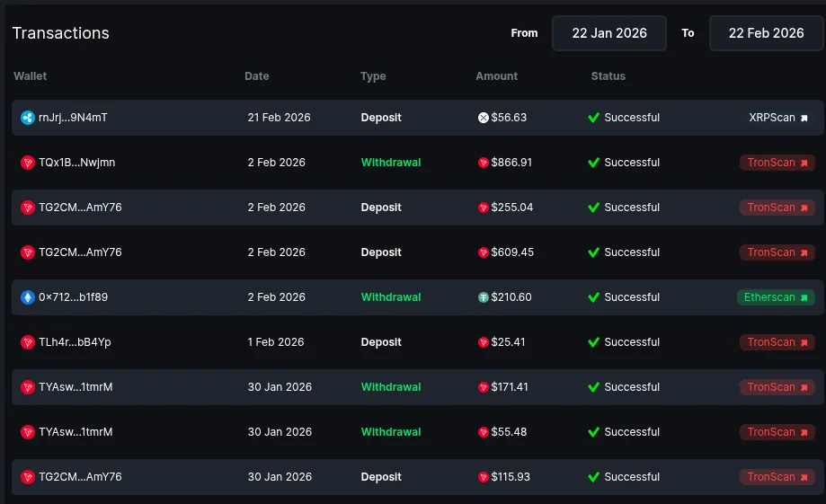Image resolution: width=826 pixels, height=504 pixels.
Task: Select the wallet address rnJrj...9N4mT
Action: click(x=73, y=118)
